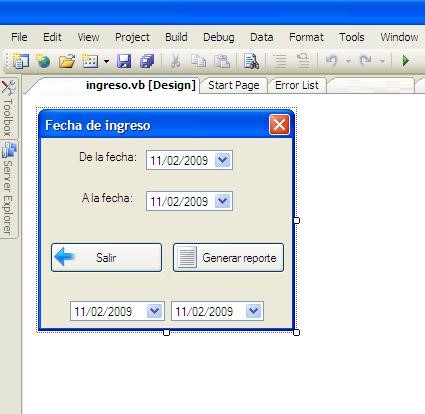Click the Find in Files binoculars icon

coord(251,61)
